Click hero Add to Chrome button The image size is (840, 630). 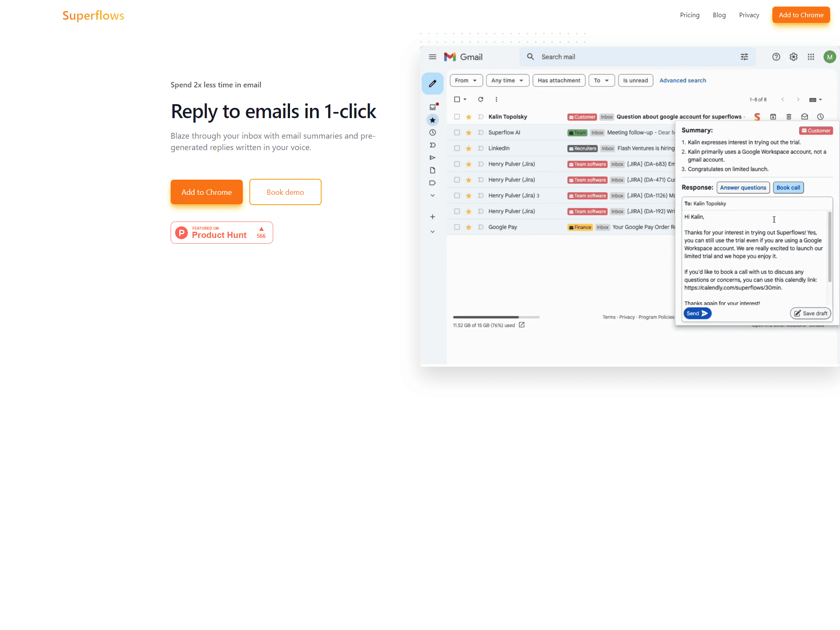click(207, 192)
